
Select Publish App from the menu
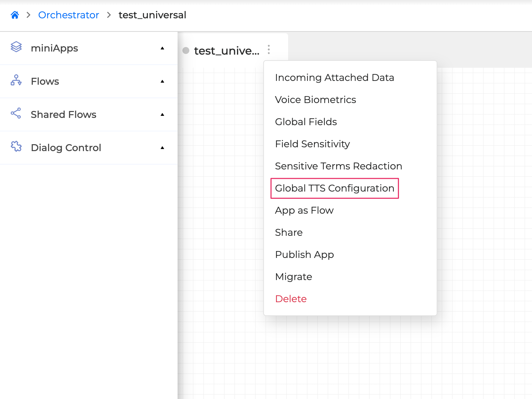(x=304, y=254)
